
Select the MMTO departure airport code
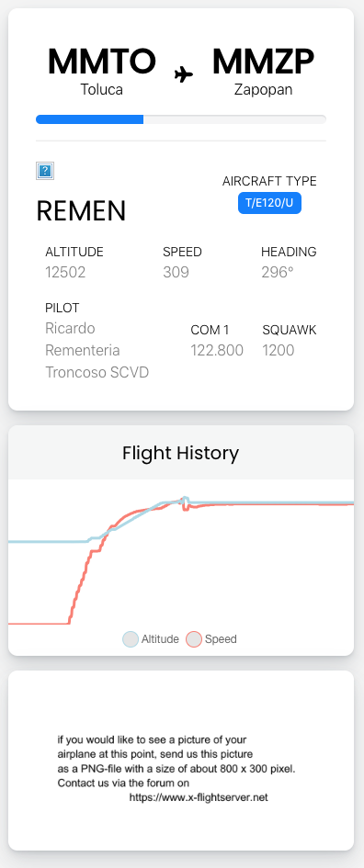click(x=101, y=62)
